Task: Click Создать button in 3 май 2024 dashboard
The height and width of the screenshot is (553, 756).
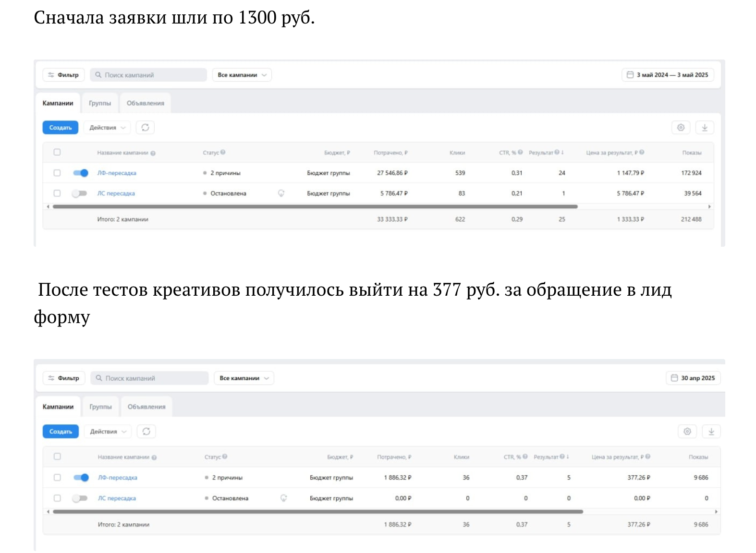Action: tap(61, 128)
